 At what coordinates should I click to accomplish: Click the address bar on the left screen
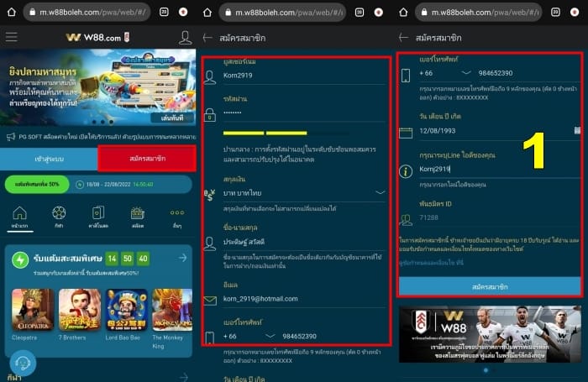(x=87, y=12)
